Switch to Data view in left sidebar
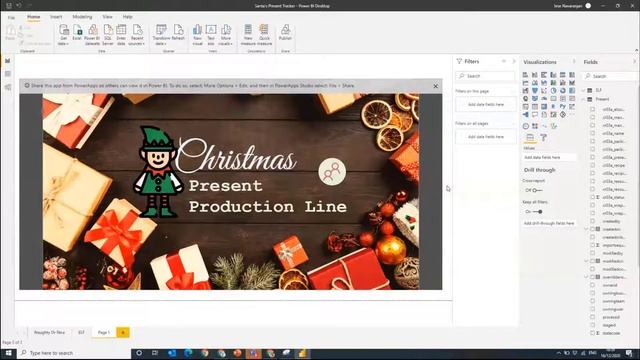 [x=8, y=74]
